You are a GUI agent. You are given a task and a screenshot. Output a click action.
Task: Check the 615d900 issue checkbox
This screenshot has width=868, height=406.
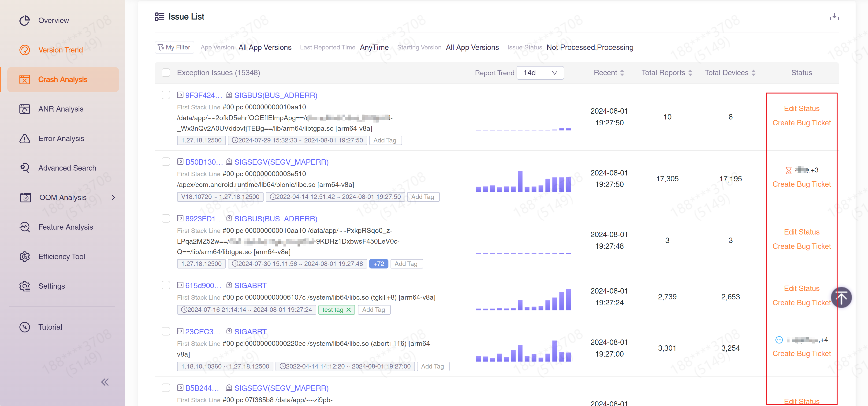[x=166, y=285]
